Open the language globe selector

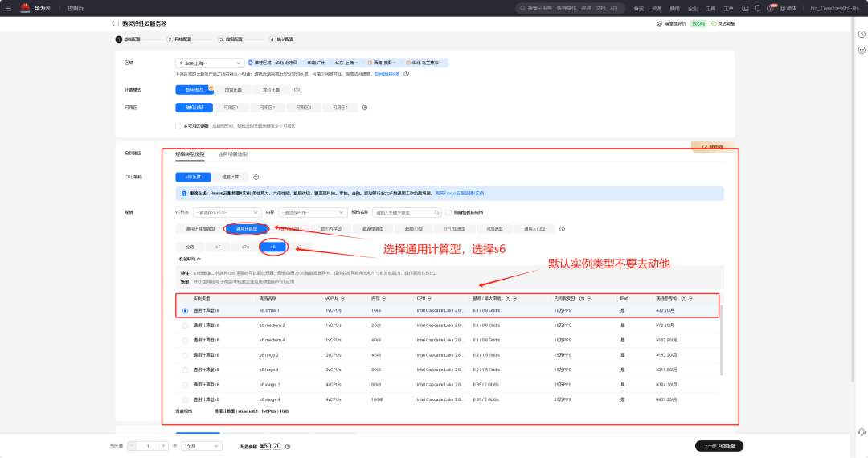pos(783,8)
